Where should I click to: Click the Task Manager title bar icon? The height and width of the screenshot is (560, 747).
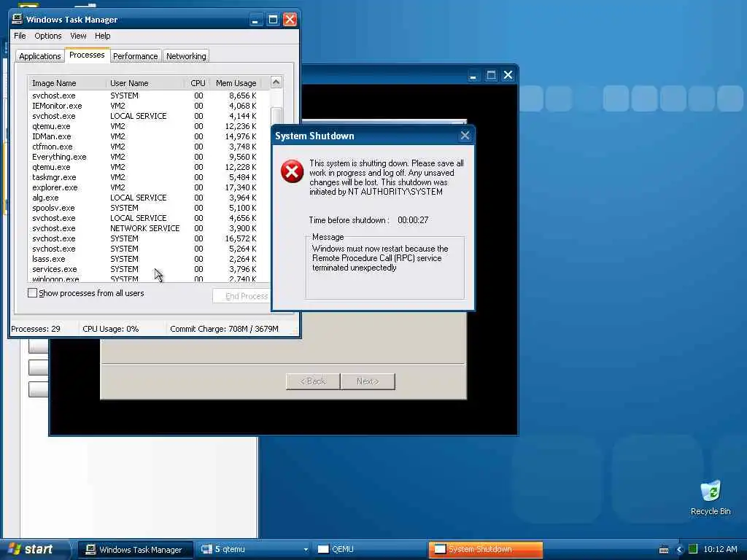(x=18, y=19)
